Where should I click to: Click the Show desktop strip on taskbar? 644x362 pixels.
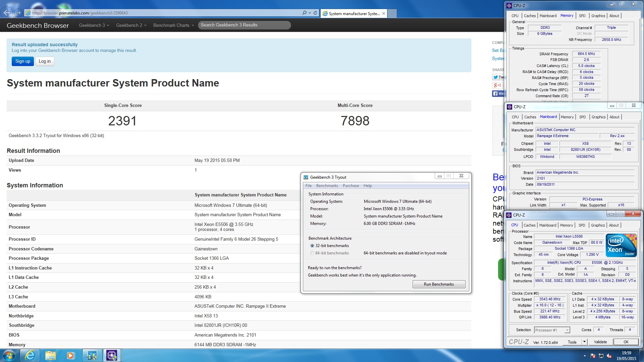pos(641,355)
